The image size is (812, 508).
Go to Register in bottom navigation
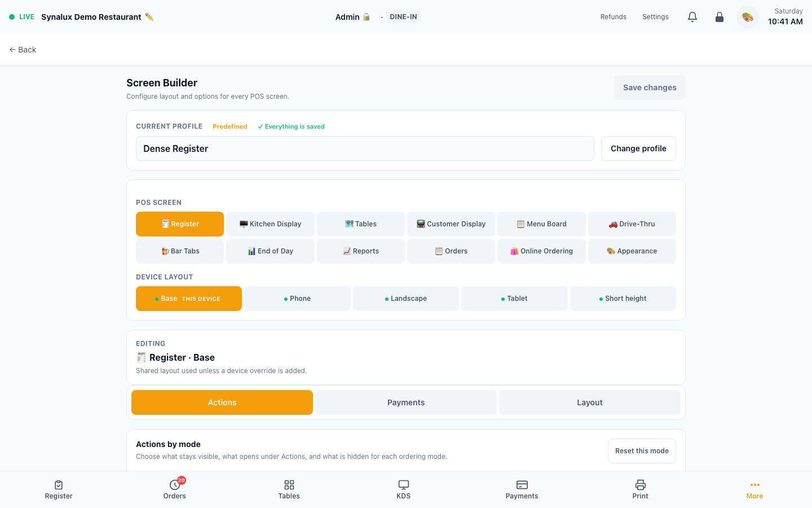59,489
